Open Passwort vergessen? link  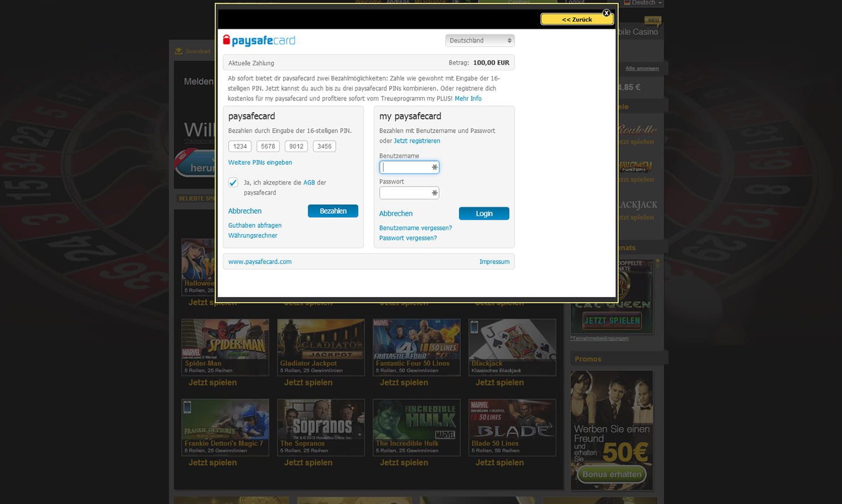tap(408, 238)
